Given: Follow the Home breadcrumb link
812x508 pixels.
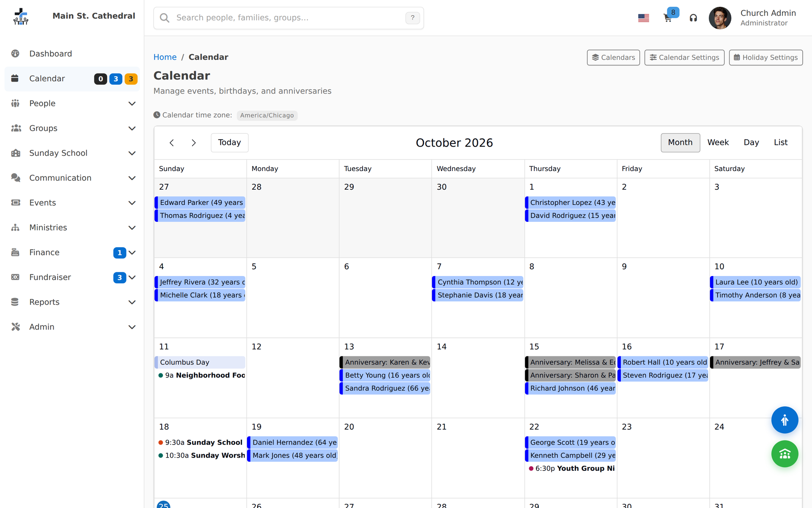Looking at the screenshot, I should point(165,57).
